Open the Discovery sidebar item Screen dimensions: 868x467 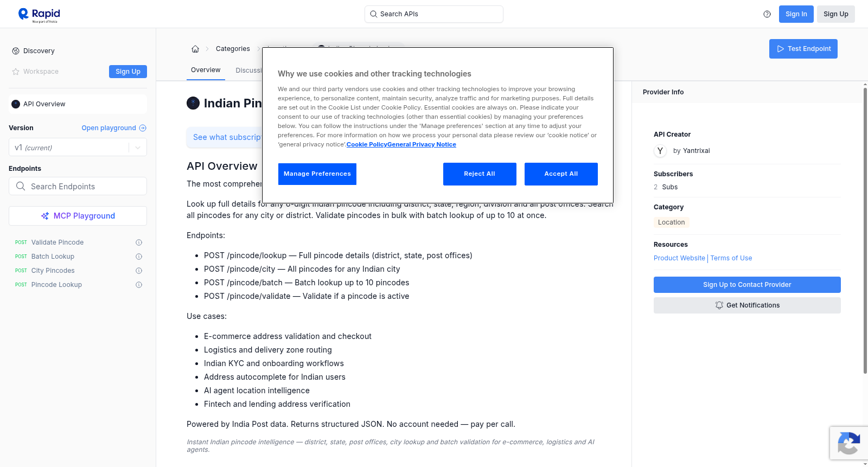39,51
